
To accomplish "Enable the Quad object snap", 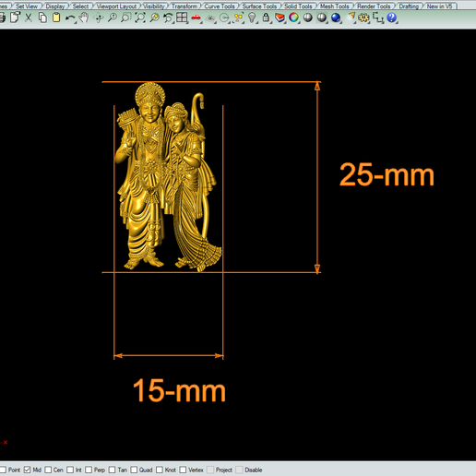I will point(134,470).
